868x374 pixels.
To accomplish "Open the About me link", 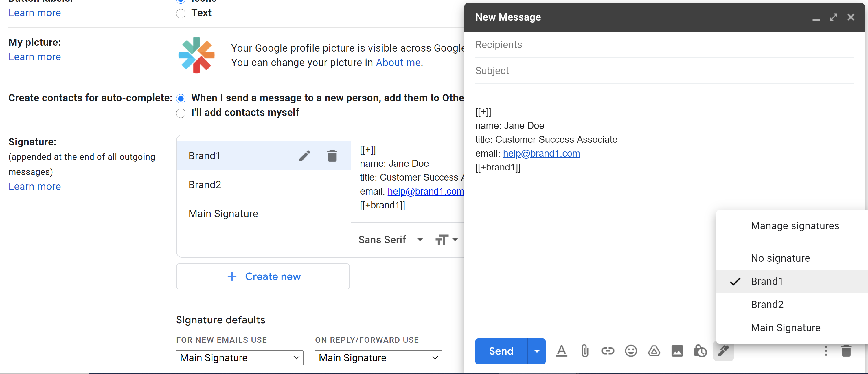I will pos(398,63).
